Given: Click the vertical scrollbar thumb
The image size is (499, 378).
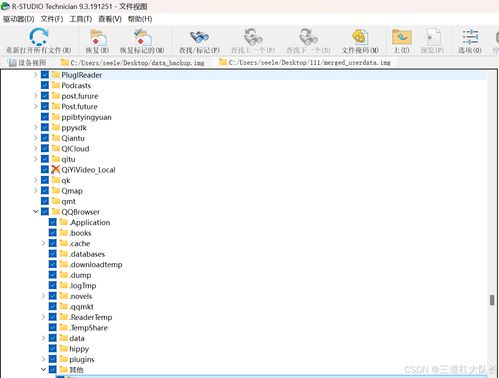Looking at the screenshot, I should [x=492, y=300].
